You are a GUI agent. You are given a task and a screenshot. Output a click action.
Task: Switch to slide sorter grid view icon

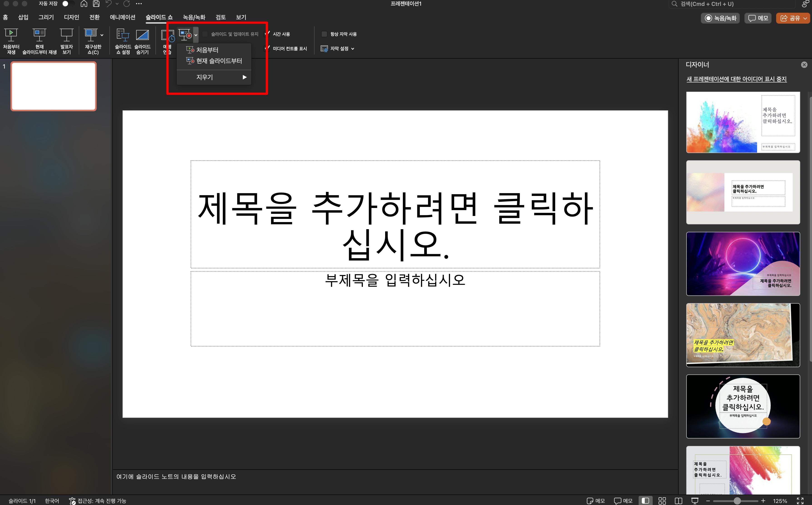click(x=662, y=501)
